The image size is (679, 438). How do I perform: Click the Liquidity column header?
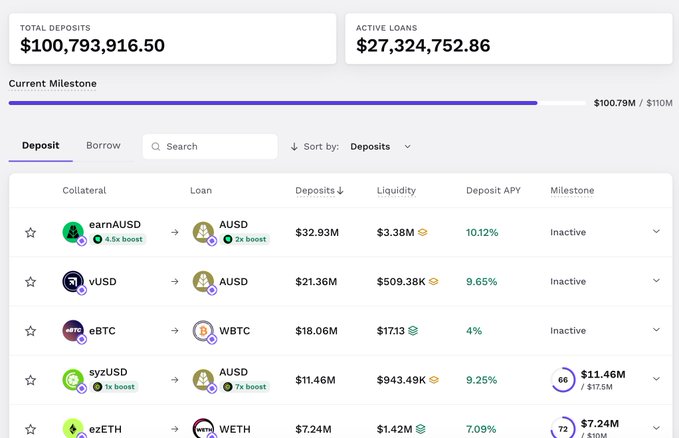396,191
